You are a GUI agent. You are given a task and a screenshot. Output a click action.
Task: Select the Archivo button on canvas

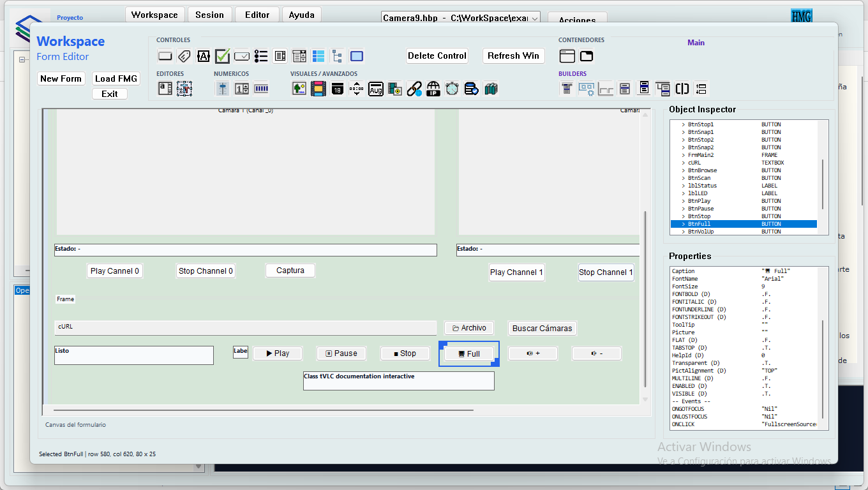click(469, 328)
